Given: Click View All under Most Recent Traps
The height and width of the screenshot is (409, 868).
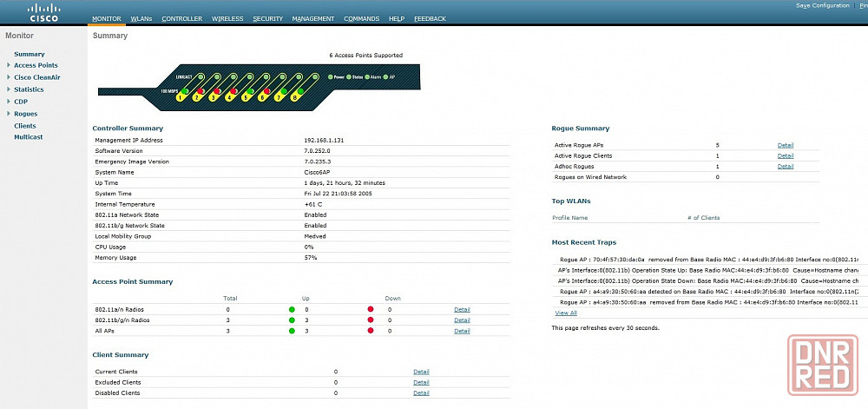Looking at the screenshot, I should tap(566, 313).
